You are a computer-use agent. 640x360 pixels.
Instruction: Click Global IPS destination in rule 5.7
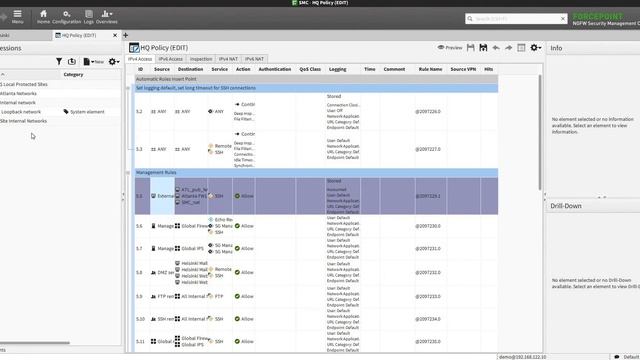[x=189, y=248]
